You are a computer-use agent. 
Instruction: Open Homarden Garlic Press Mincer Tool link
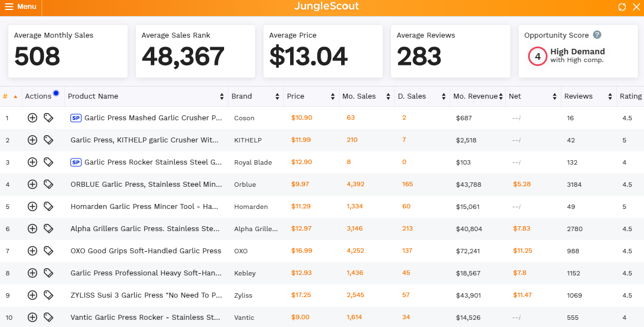coord(144,207)
